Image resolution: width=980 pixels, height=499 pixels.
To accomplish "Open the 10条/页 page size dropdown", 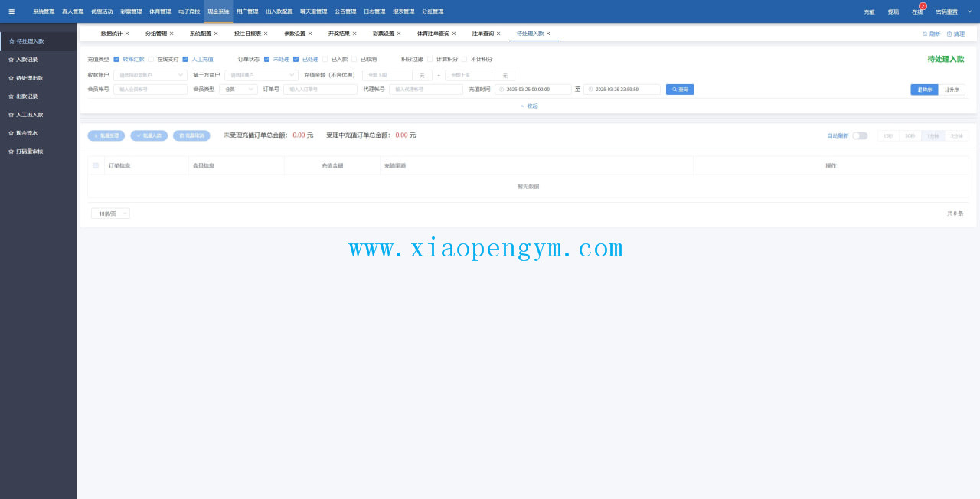I will [x=110, y=214].
